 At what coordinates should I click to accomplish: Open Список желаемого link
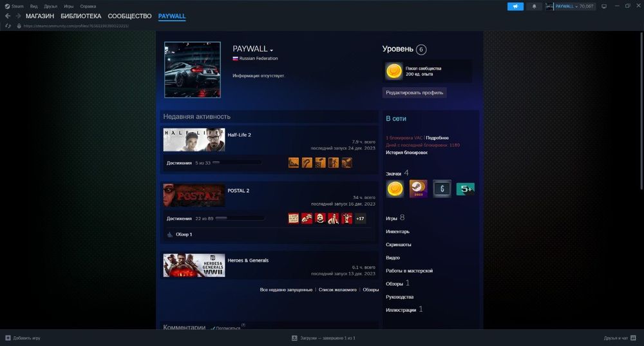point(337,290)
